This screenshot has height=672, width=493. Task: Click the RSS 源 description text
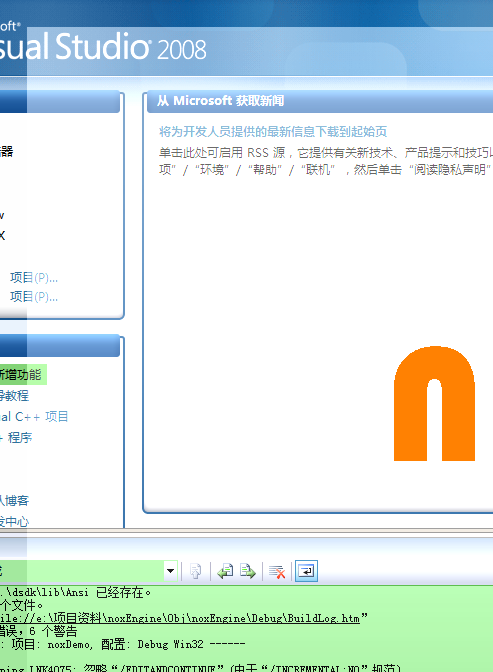pos(326,161)
